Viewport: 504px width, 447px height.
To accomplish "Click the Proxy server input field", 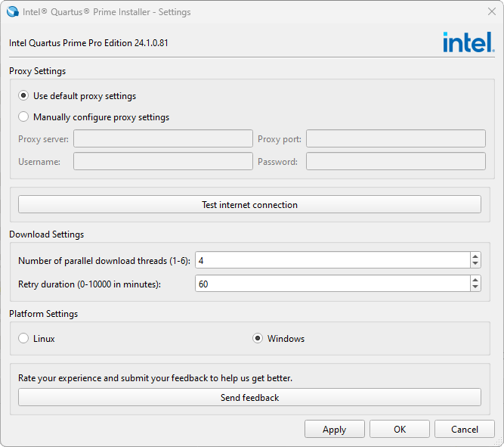I will (x=162, y=138).
